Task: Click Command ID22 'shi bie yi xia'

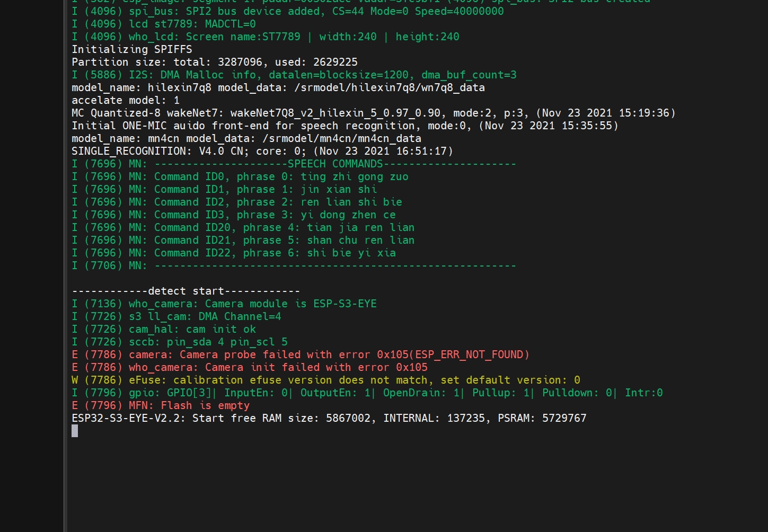Action: (x=234, y=253)
